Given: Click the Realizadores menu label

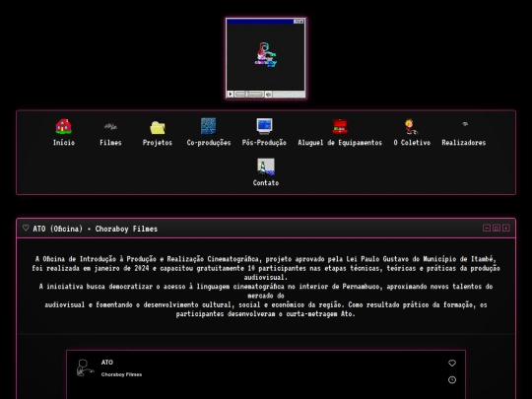Looking at the screenshot, I should pos(464,143).
